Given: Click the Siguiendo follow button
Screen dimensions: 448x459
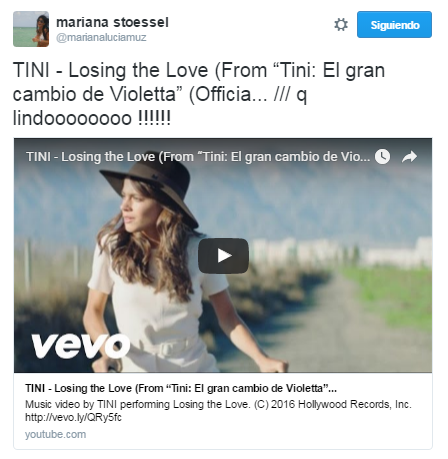Looking at the screenshot, I should click(x=394, y=25).
